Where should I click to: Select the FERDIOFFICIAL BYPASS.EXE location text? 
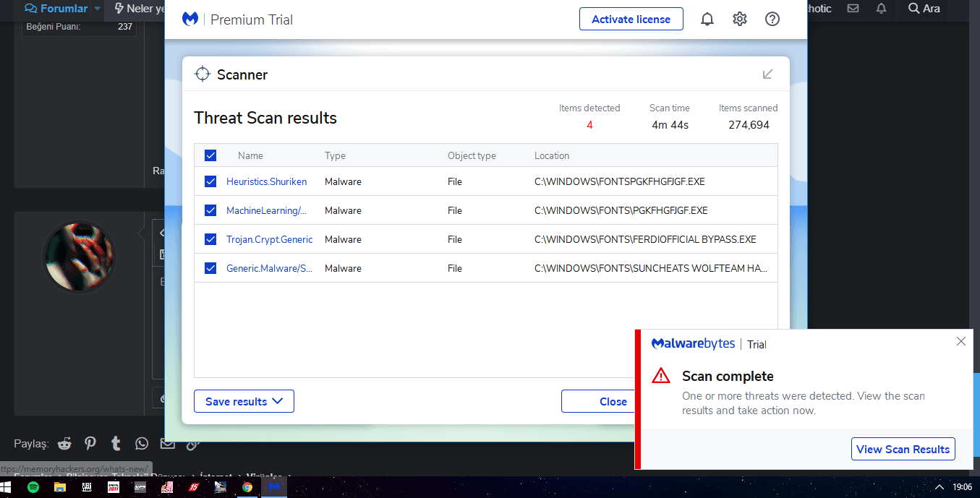pyautogui.click(x=645, y=239)
